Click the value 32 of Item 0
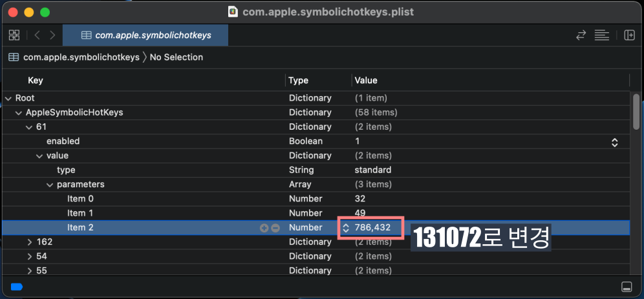This screenshot has height=299, width=644. 360,198
